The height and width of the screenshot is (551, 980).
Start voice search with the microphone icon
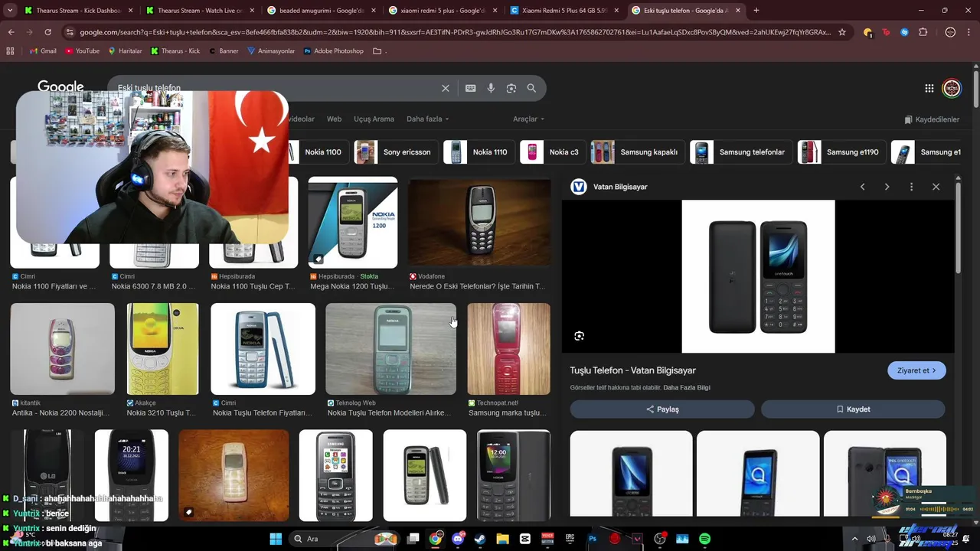pyautogui.click(x=491, y=88)
